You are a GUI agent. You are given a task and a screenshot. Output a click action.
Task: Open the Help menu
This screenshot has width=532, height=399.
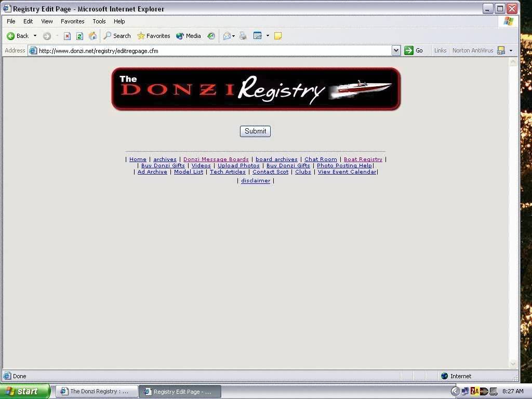click(x=119, y=21)
